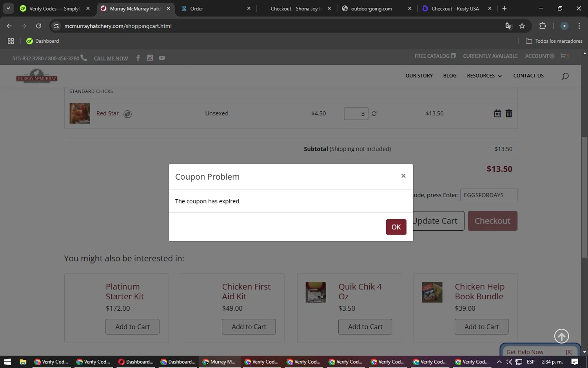Click the Chicken Help Book Bundle thumbnail
This screenshot has width=588, height=368.
(x=432, y=292)
